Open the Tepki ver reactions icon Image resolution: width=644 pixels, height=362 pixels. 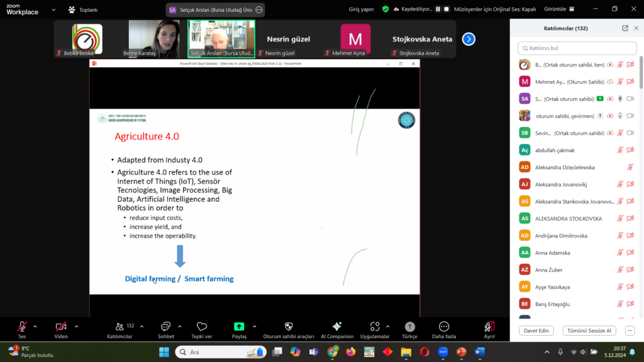(202, 327)
